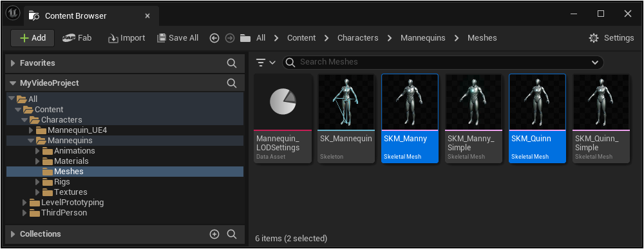Image resolution: width=644 pixels, height=249 pixels.
Task: Open chevron after Mannequins breadcrumb
Action: click(457, 38)
